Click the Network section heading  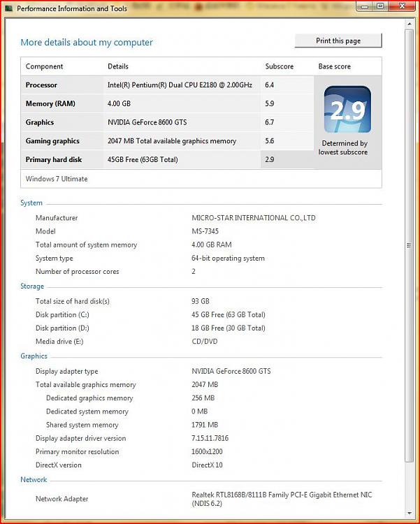click(34, 479)
